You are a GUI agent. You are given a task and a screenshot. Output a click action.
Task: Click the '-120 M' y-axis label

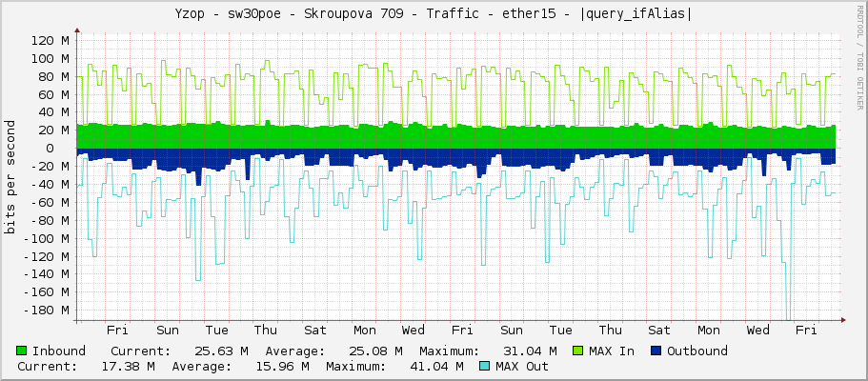coord(47,256)
